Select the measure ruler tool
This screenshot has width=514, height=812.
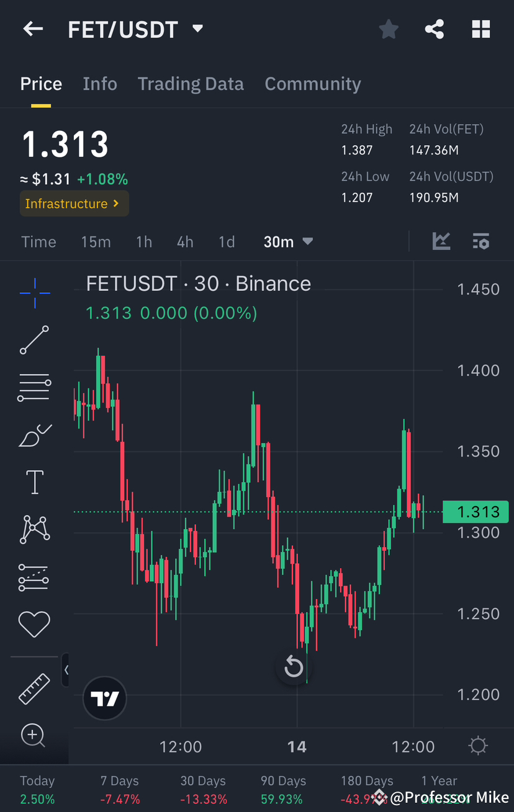[x=34, y=689]
